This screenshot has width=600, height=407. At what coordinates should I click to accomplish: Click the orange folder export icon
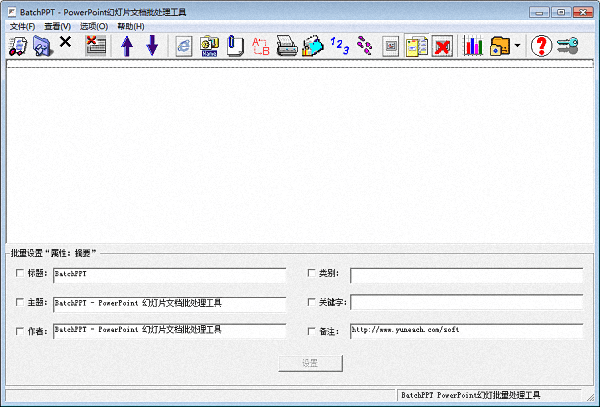tap(500, 46)
